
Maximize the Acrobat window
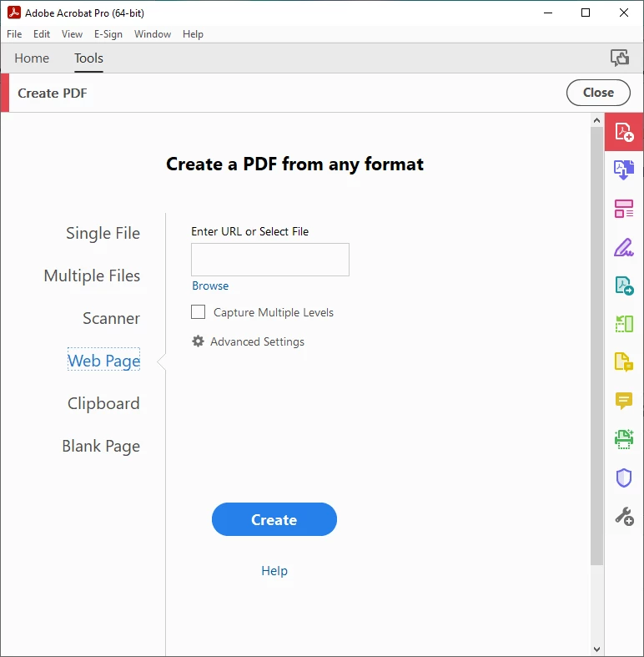pos(586,13)
